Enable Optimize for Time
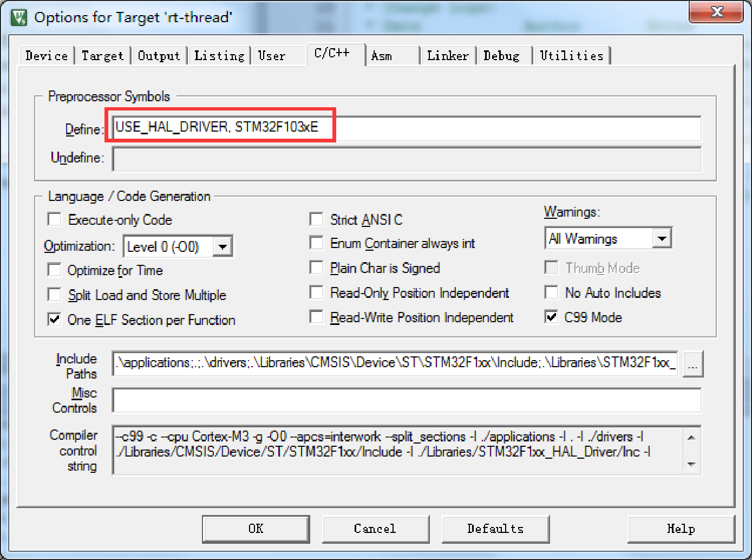752x560 pixels. pos(55,270)
